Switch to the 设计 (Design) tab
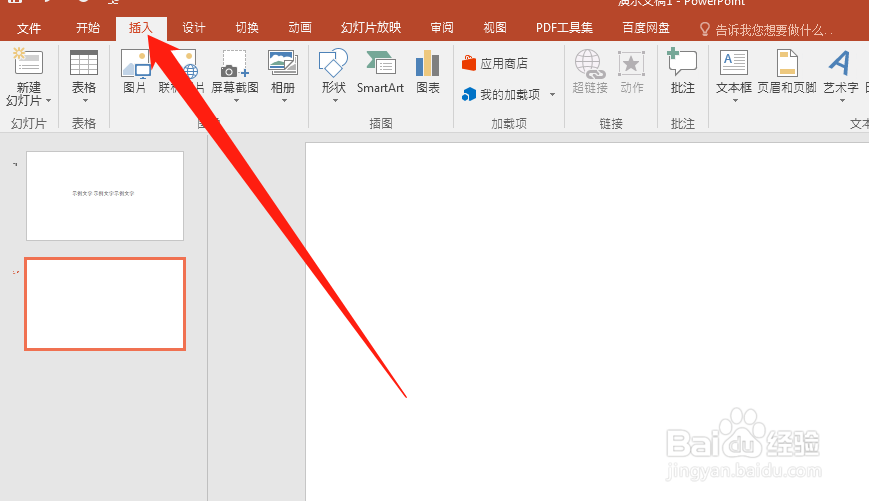 point(194,28)
